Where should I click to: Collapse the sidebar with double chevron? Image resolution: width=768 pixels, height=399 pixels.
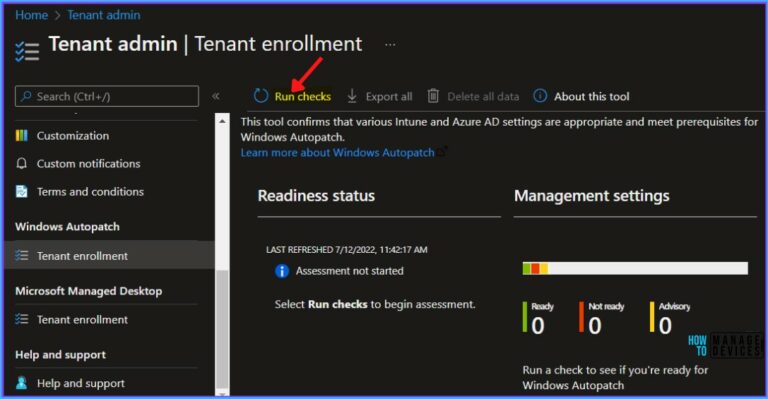pyautogui.click(x=216, y=96)
